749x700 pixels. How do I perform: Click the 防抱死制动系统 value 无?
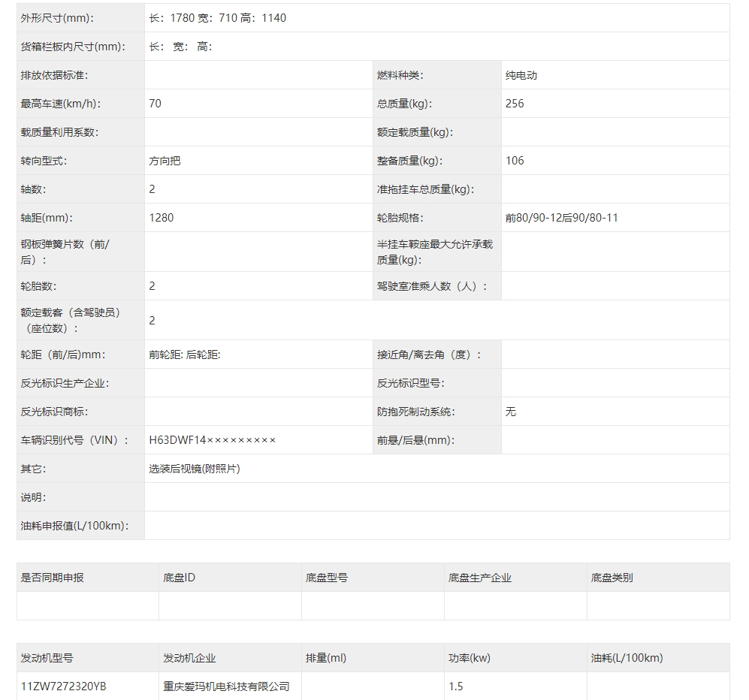[511, 412]
